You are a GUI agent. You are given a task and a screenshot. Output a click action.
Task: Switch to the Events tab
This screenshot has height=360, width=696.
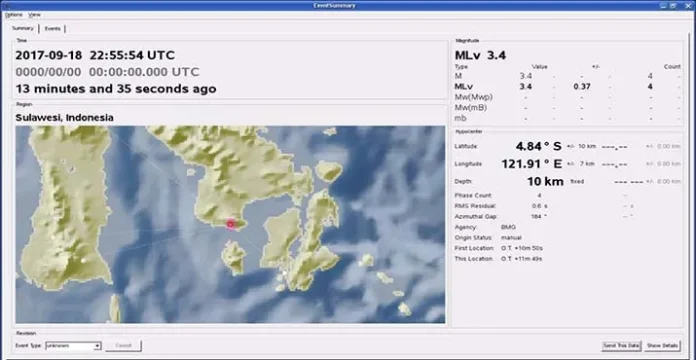pos(52,29)
